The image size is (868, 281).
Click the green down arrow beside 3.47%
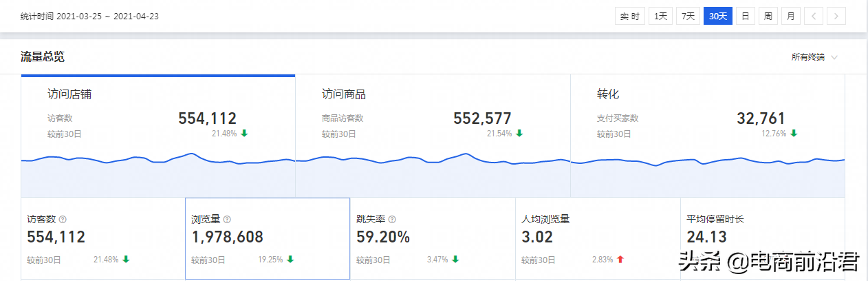455,260
